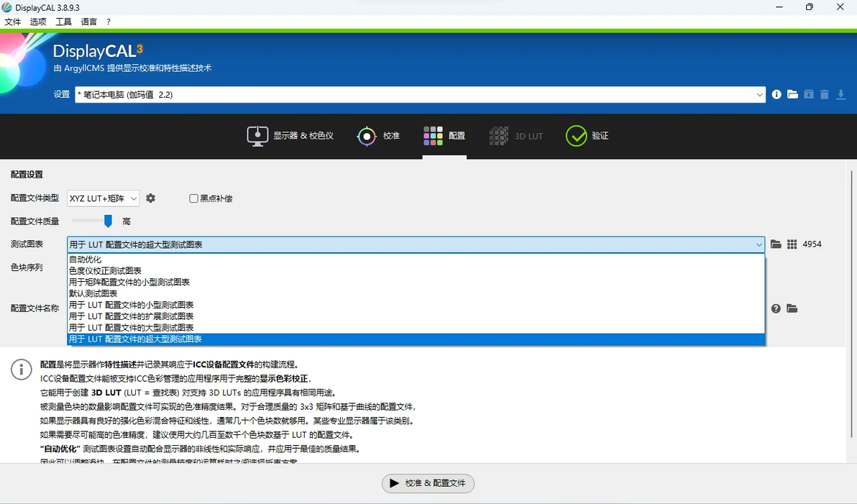The width and height of the screenshot is (857, 504).
Task: Click the 校准 circular calibration icon
Action: point(367,136)
